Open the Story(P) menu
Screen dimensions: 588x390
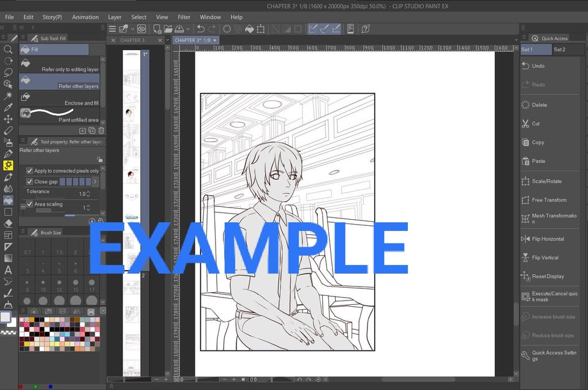pos(52,17)
